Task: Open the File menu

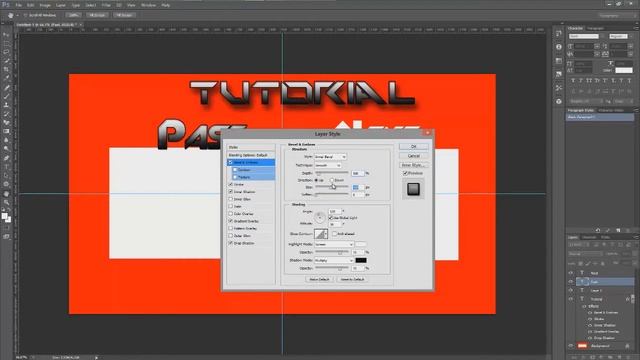Action: [18, 5]
